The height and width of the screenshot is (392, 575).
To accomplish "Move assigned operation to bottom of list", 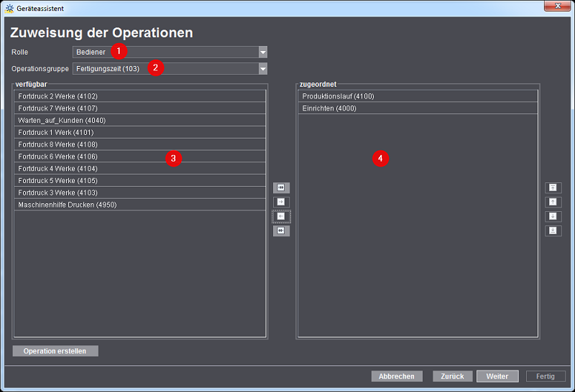I will click(553, 230).
